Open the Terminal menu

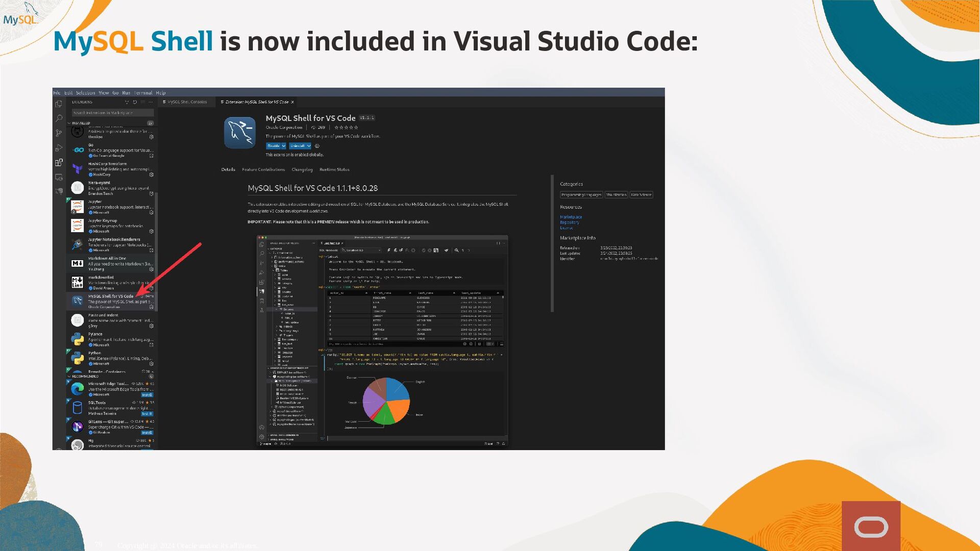tap(143, 93)
